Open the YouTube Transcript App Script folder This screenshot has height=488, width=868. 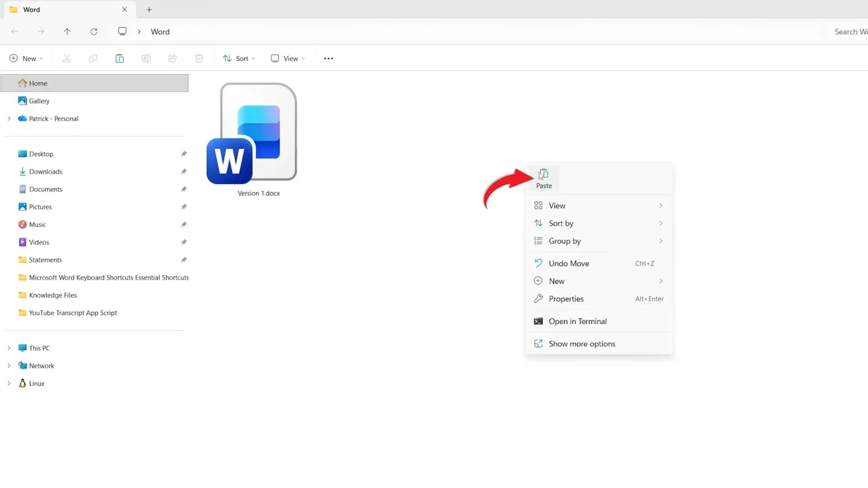click(95, 313)
